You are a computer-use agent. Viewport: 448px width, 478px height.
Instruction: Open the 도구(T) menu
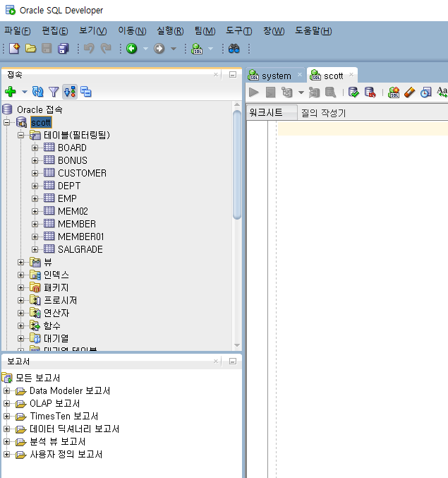click(238, 31)
